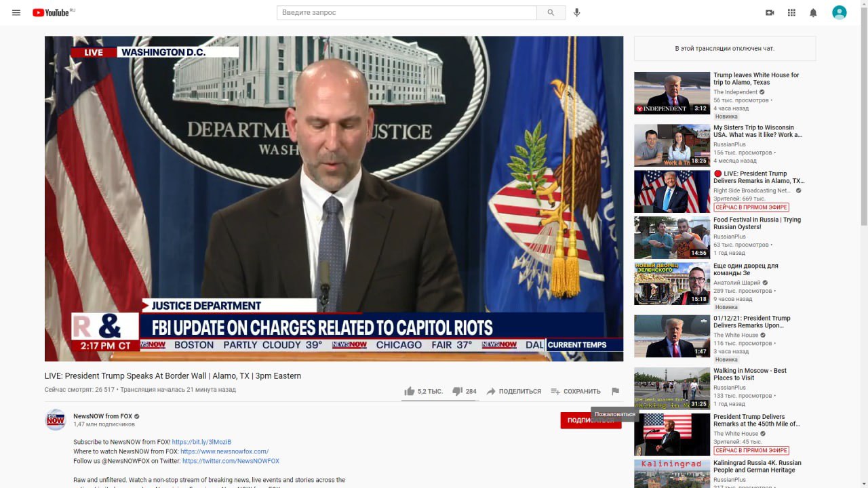
Task: Open thumbnail of LIVE Remarks in Alamo stream
Action: point(672,191)
